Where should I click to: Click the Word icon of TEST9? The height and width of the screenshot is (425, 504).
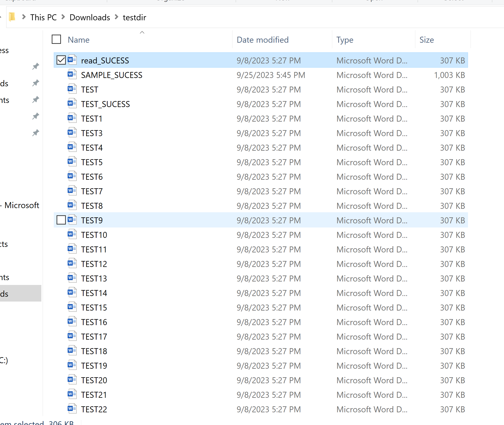coord(72,220)
